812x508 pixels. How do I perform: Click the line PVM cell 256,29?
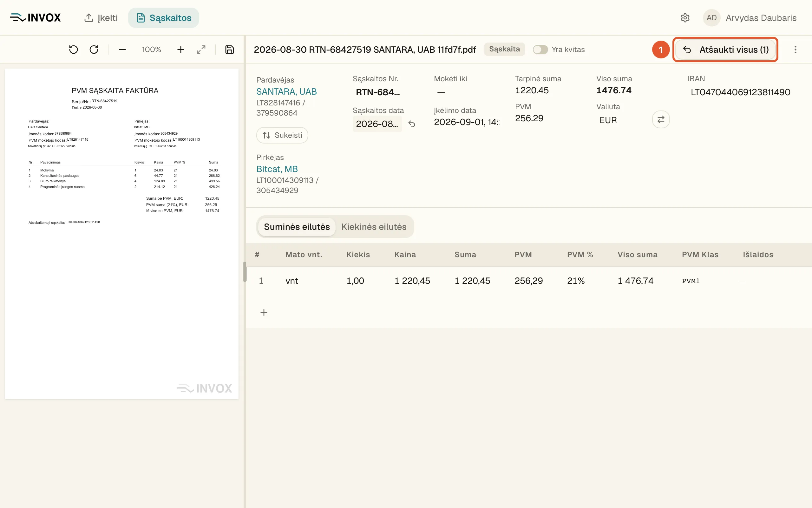coord(529,281)
